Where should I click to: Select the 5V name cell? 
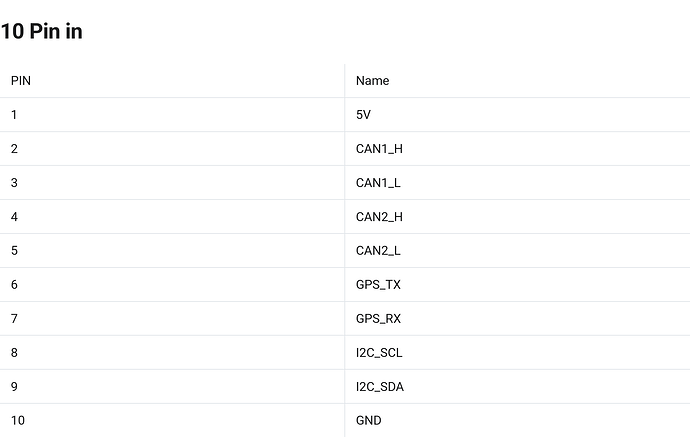click(x=364, y=114)
